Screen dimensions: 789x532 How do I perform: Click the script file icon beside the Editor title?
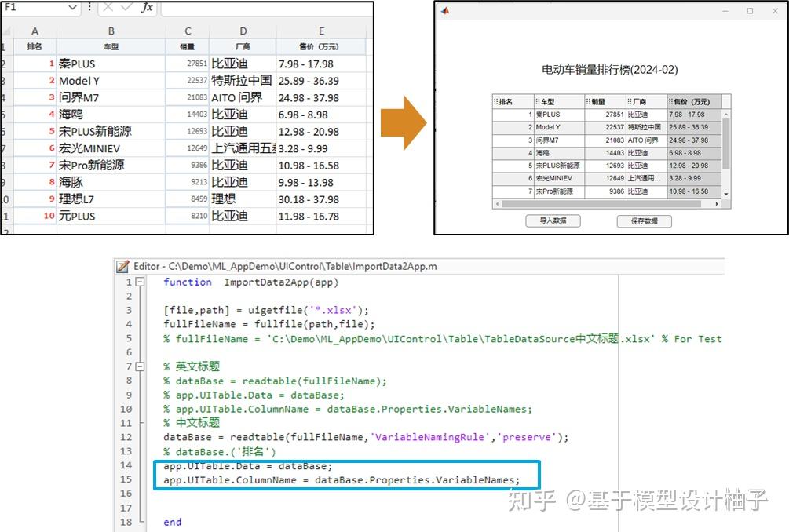click(x=122, y=266)
